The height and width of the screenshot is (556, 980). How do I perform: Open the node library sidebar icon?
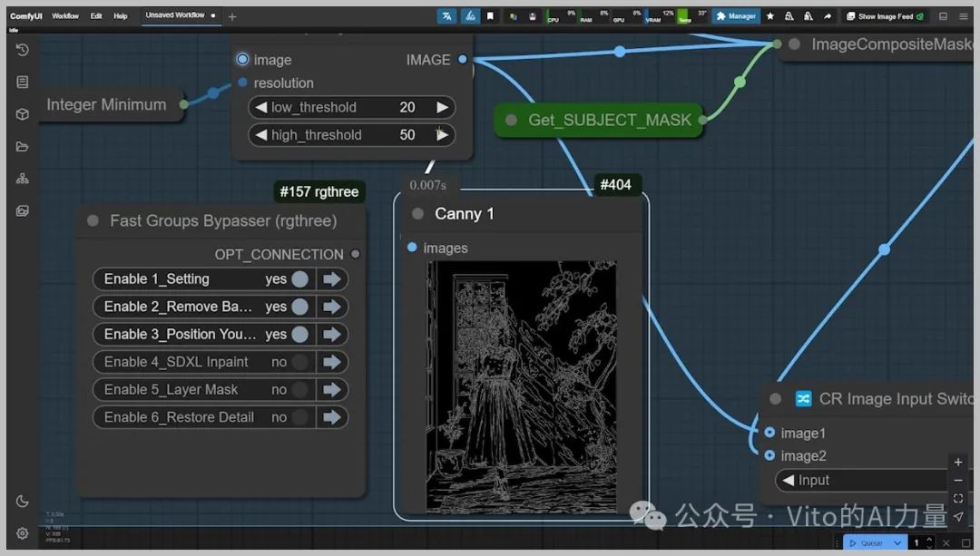tap(23, 82)
